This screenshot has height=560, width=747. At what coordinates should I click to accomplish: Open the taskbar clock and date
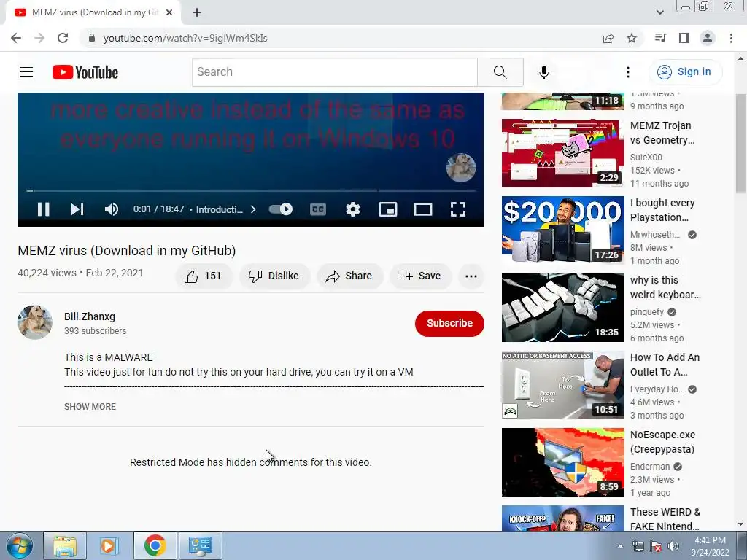click(x=710, y=546)
